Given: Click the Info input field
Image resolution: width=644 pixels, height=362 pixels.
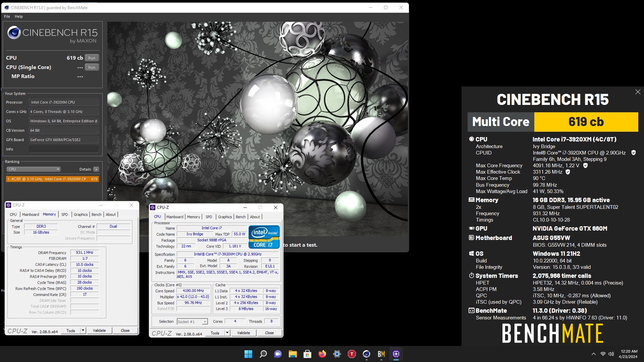Looking at the screenshot, I should [64, 149].
